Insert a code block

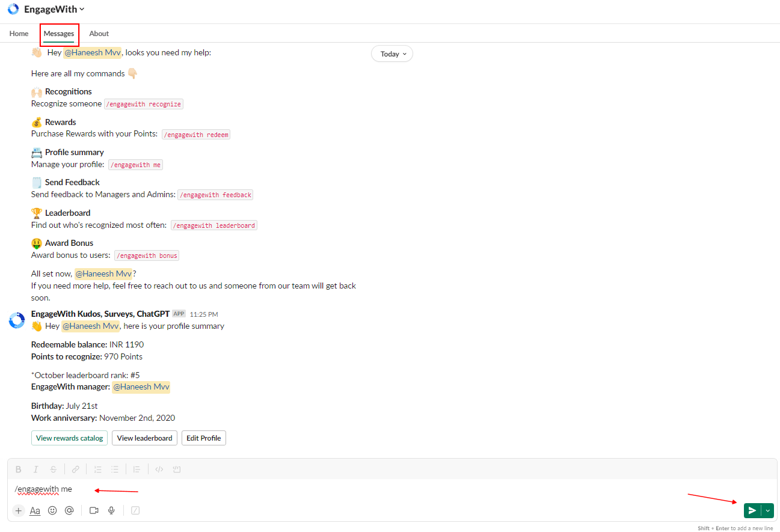point(177,469)
